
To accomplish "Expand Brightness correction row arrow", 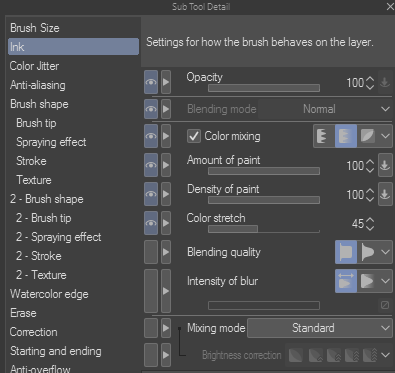I will pos(166,355).
